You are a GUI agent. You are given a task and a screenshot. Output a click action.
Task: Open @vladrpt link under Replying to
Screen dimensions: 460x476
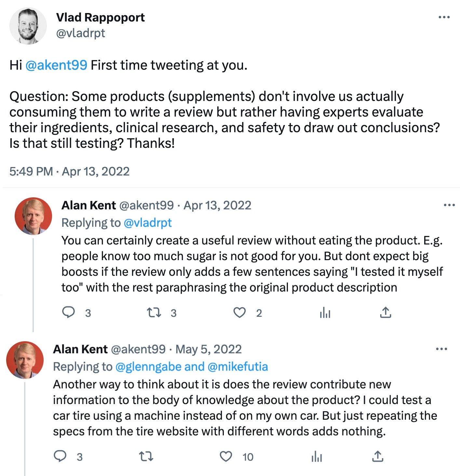[148, 223]
